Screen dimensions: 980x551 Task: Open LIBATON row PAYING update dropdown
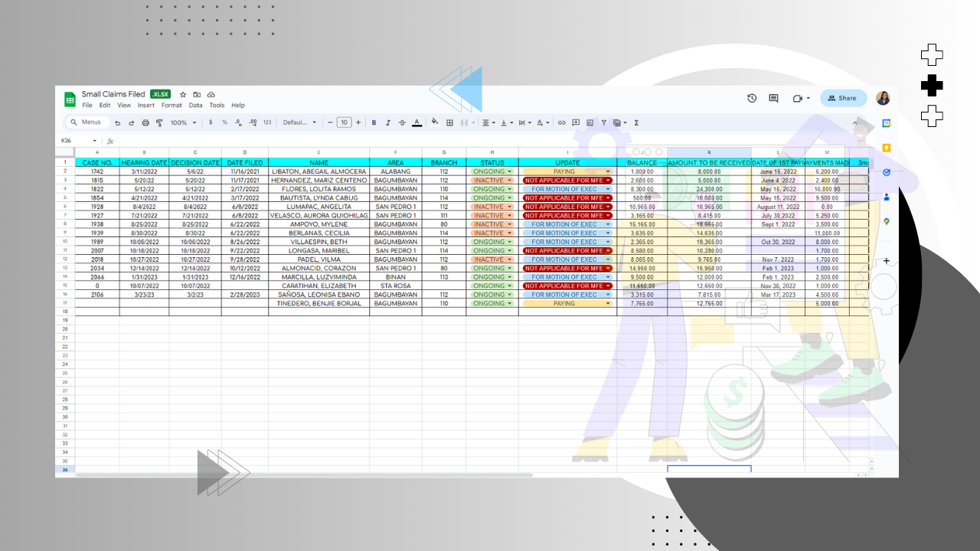[x=608, y=171]
